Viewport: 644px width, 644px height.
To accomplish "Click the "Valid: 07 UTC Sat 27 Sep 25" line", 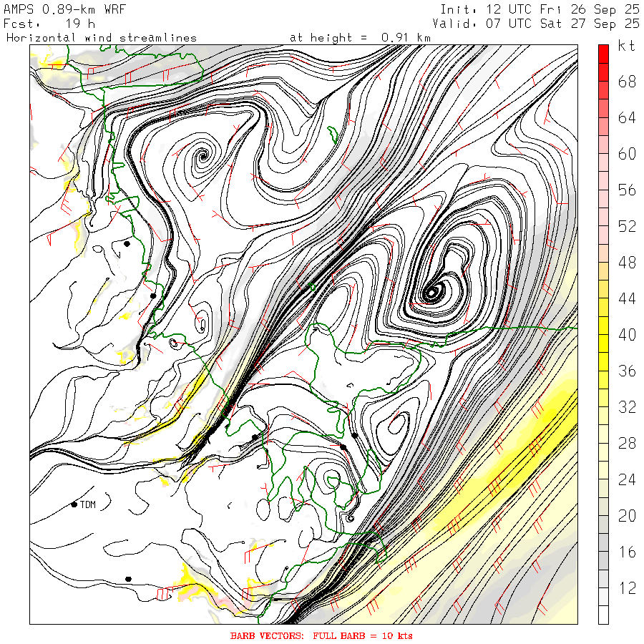I will (x=536, y=24).
